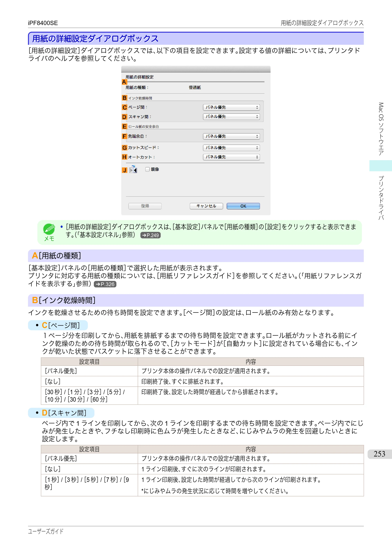This screenshot has width=392, height=554.
Task: Click the page title 用紙の詳細設定ダイアログボックス
Action: tap(95, 39)
